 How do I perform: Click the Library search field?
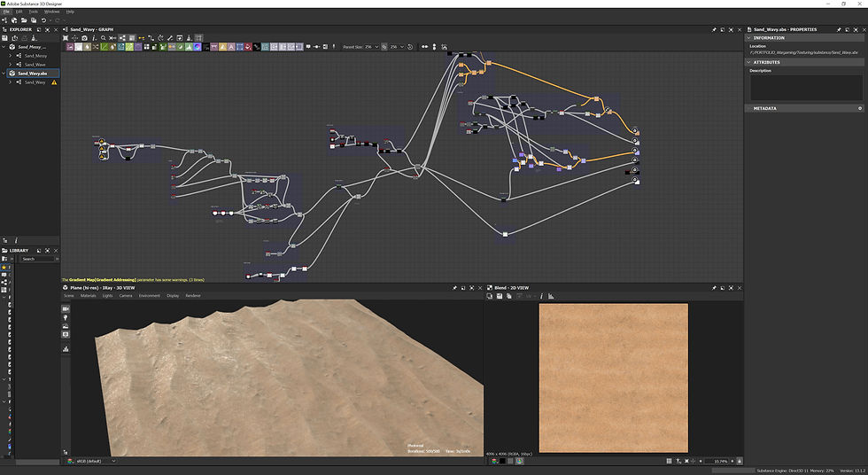coord(37,259)
